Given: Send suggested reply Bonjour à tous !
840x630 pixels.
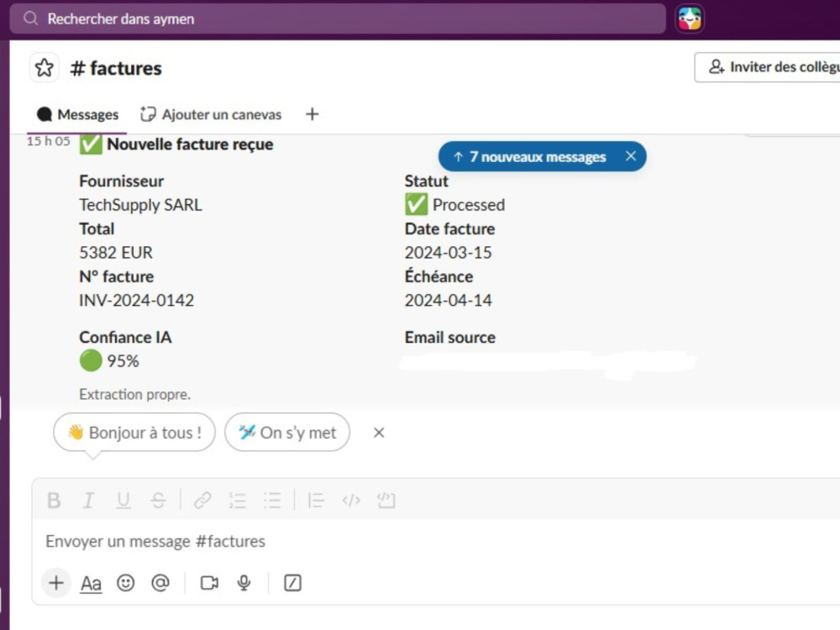Looking at the screenshot, I should 134,433.
